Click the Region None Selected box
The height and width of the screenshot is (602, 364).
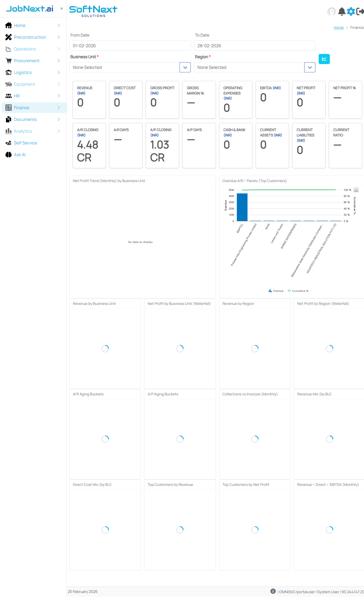coord(249,67)
